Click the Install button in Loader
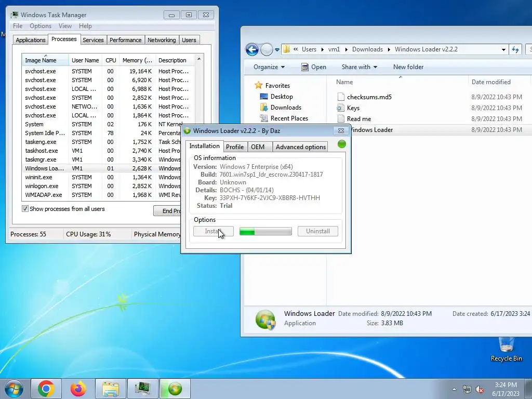This screenshot has height=399, width=532. (214, 231)
